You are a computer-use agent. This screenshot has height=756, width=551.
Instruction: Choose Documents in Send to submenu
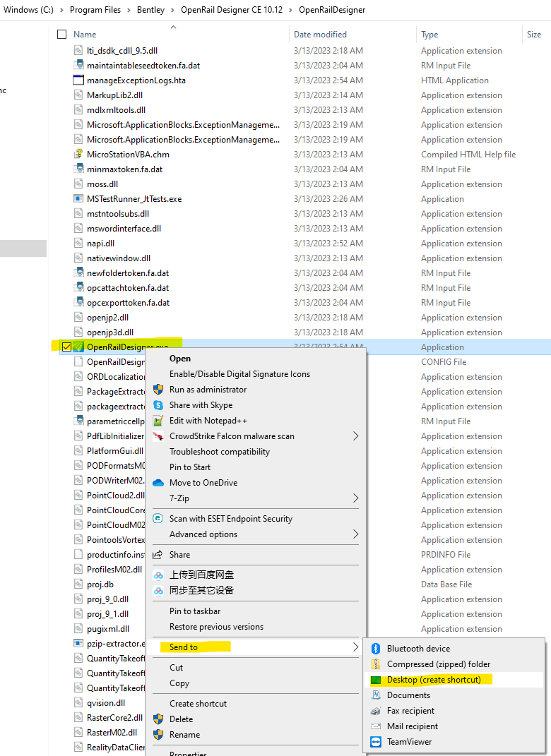pos(409,695)
